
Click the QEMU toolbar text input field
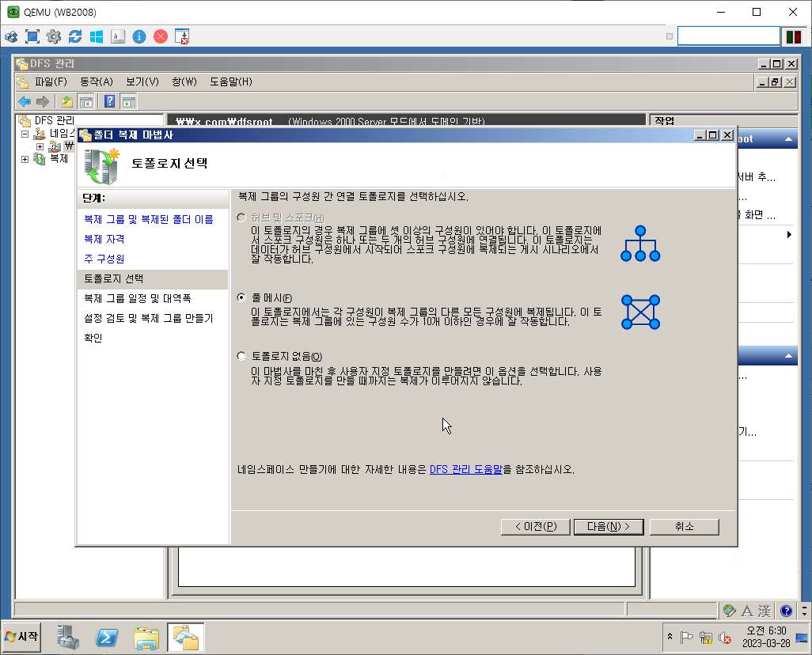point(728,36)
